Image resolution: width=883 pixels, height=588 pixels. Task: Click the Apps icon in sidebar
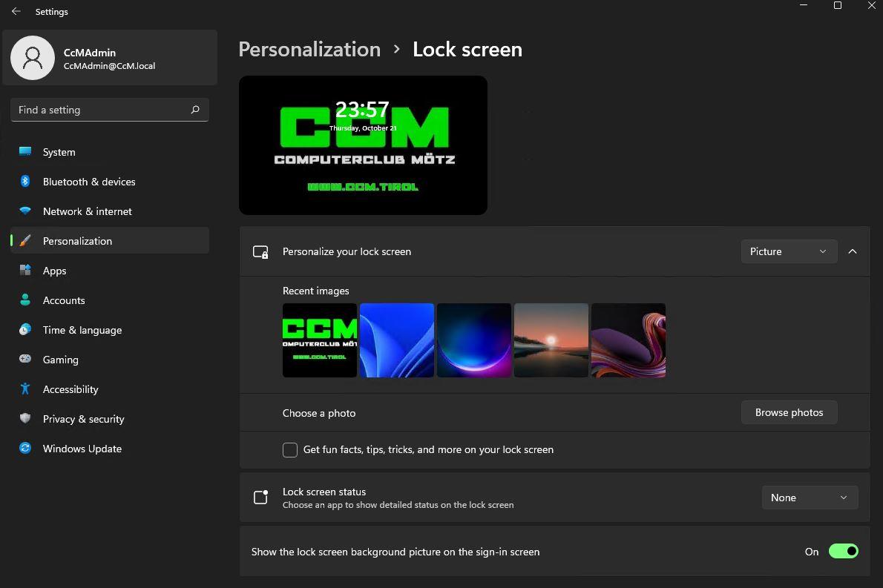[x=24, y=270]
